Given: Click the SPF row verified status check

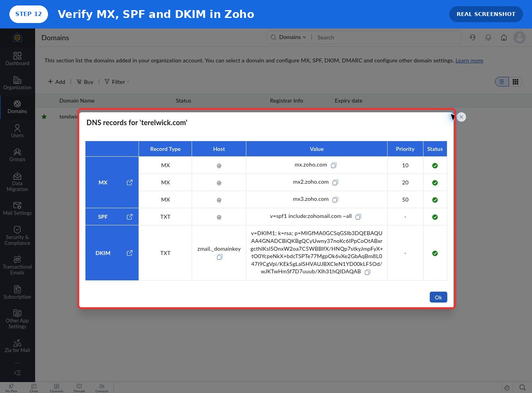Looking at the screenshot, I should point(435,217).
